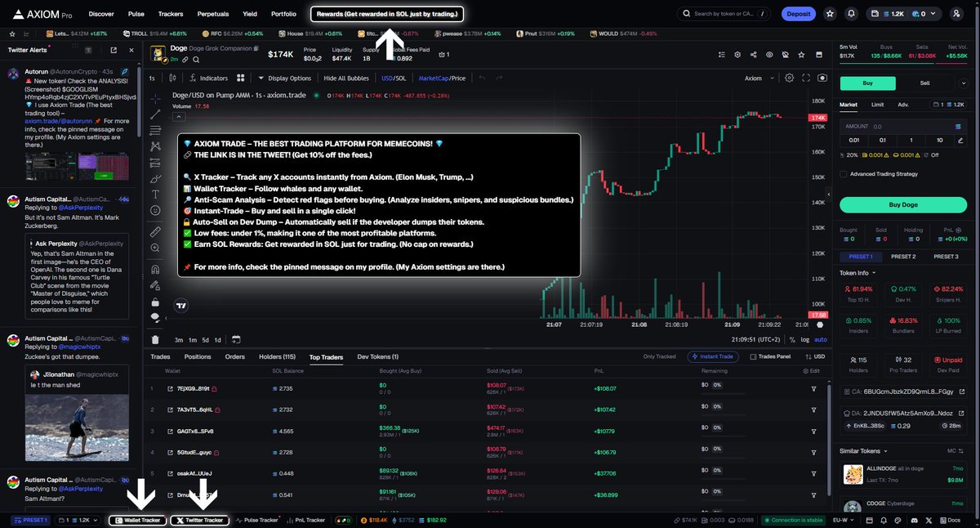Viewport: 980px width, 528px height.
Task: Switch chart between MarketCap/Price
Action: point(442,78)
